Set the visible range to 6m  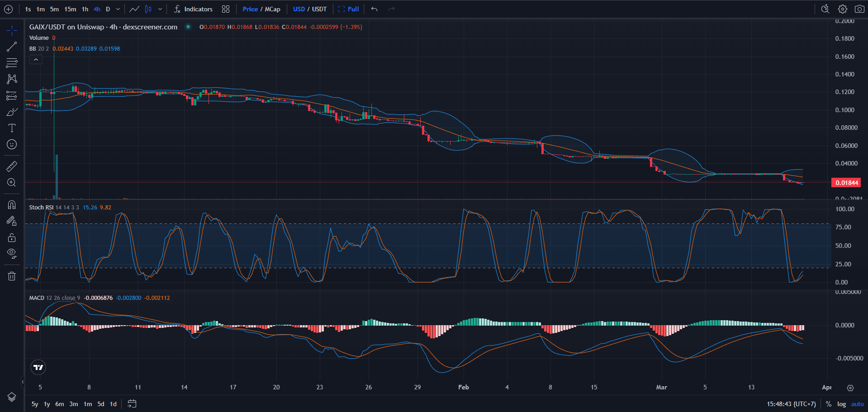[x=59, y=404]
